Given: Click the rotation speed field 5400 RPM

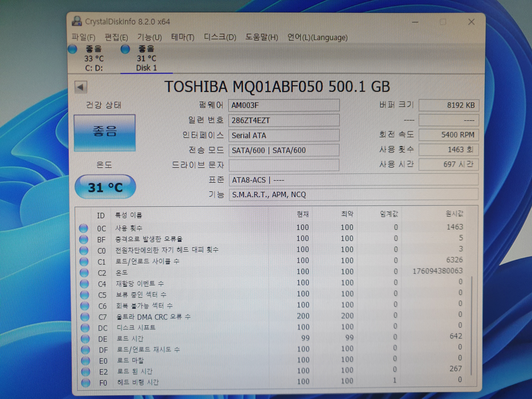Looking at the screenshot, I should [448, 135].
